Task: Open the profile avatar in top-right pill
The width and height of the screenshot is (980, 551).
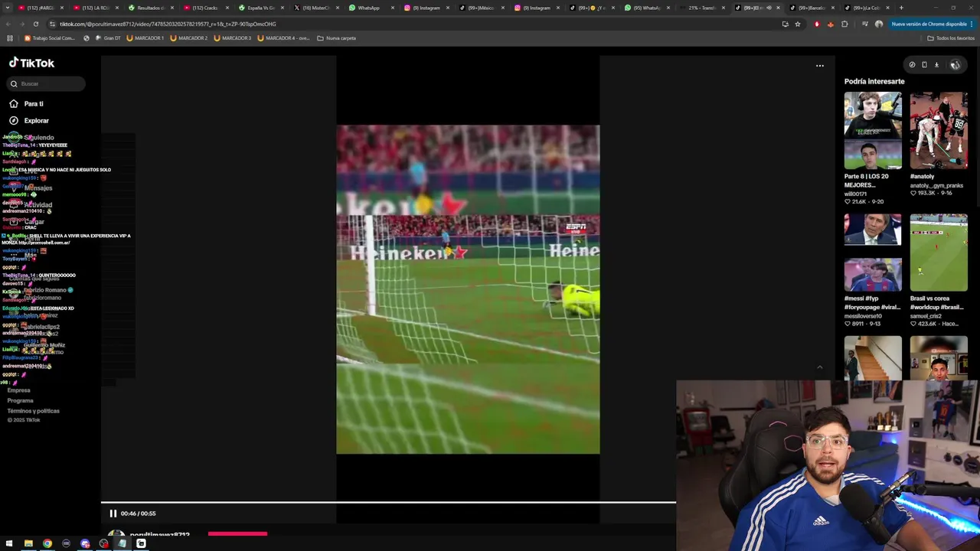Action: 955,65
